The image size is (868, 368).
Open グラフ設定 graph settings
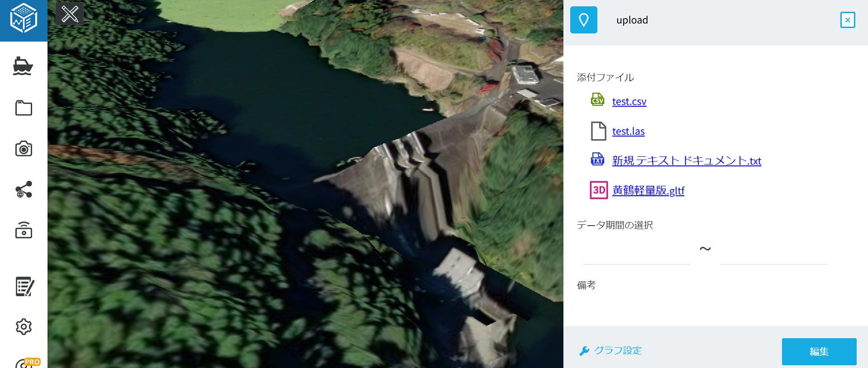[x=617, y=350]
